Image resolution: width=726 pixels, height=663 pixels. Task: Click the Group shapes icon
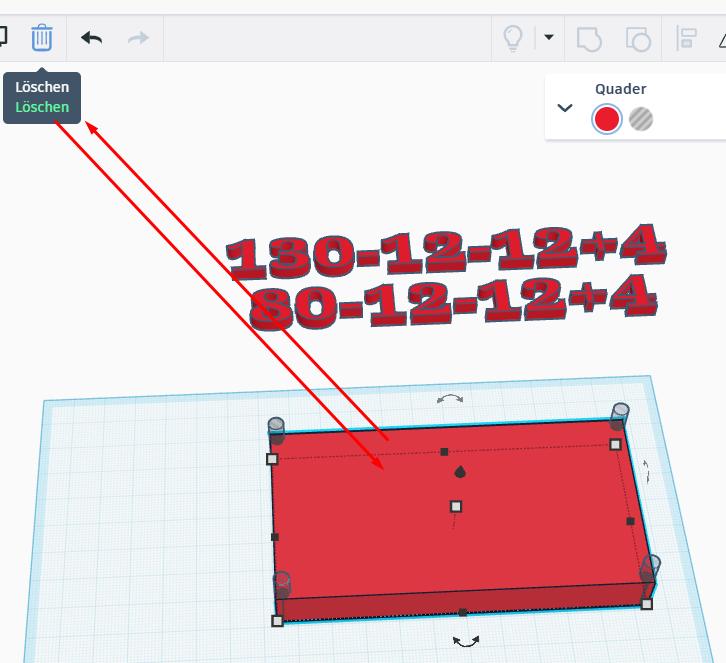589,39
